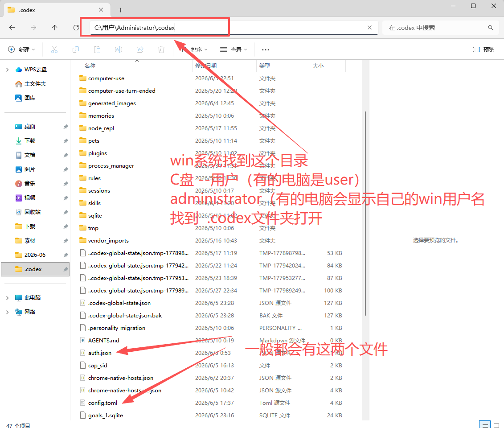Go up one folder level arrow
This screenshot has width=504, height=428.
[55, 28]
